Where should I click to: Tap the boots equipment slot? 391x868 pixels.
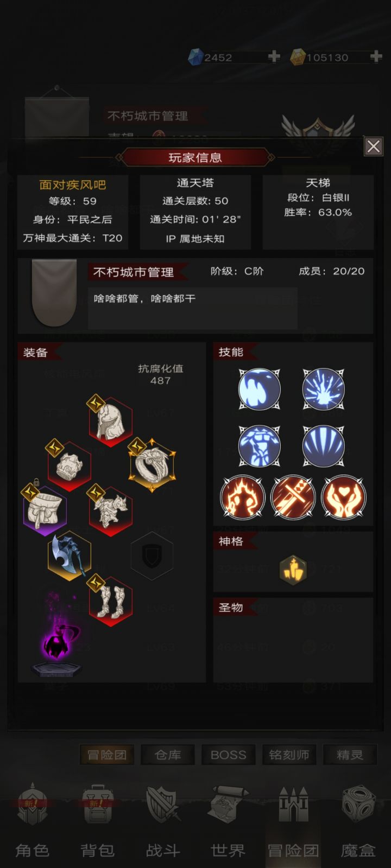click(111, 601)
